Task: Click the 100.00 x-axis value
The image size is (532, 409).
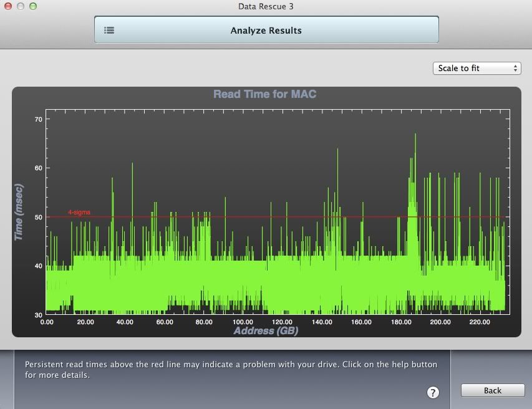Action: [243, 322]
